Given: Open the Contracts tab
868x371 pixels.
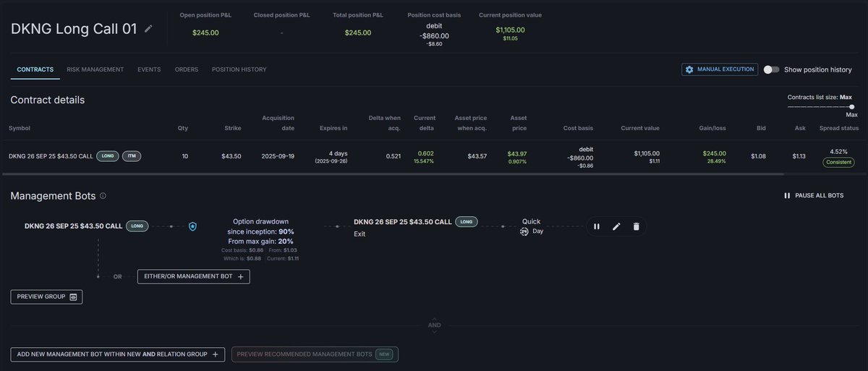Looking at the screenshot, I should coord(35,69).
